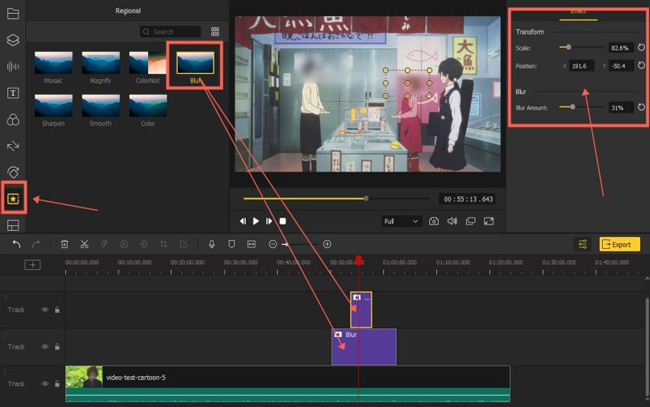Open detached preview window icon
The height and width of the screenshot is (407, 650).
[471, 221]
